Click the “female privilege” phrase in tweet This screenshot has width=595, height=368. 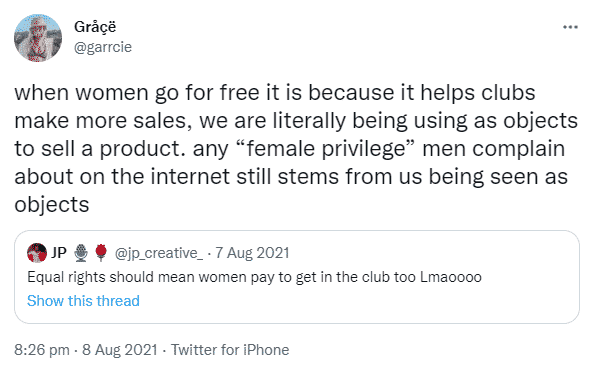pyautogui.click(x=326, y=149)
